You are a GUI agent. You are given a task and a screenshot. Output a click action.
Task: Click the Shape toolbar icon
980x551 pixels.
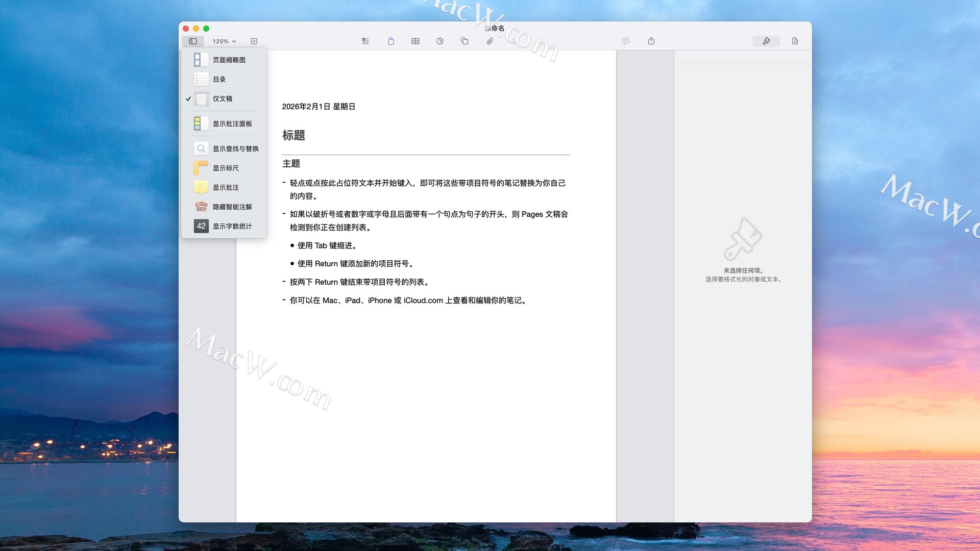[x=464, y=41]
